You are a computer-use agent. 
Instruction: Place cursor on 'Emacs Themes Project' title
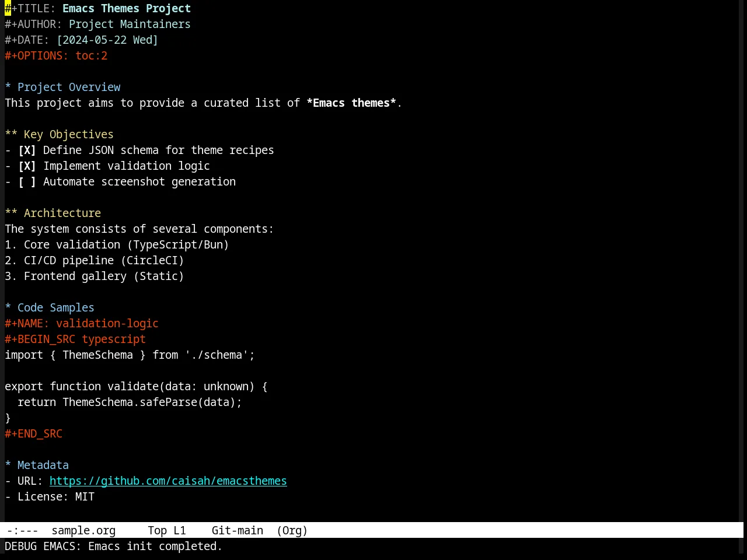(127, 8)
